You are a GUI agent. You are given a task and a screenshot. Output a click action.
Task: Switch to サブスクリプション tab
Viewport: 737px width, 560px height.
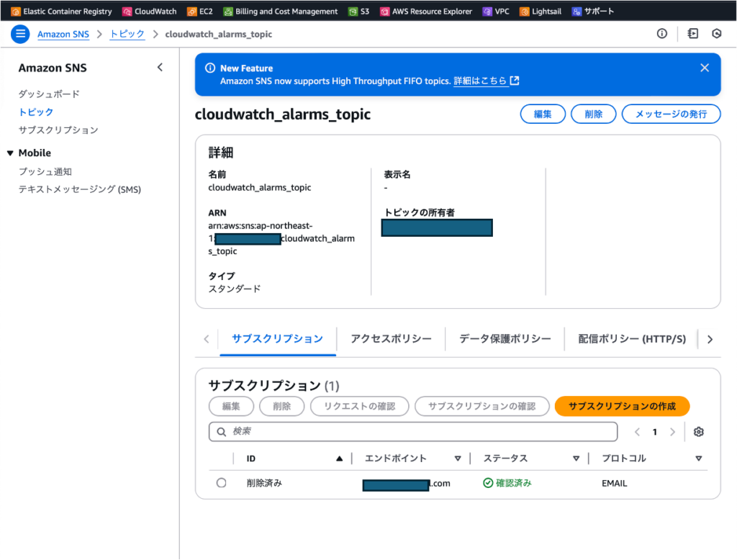pyautogui.click(x=277, y=339)
